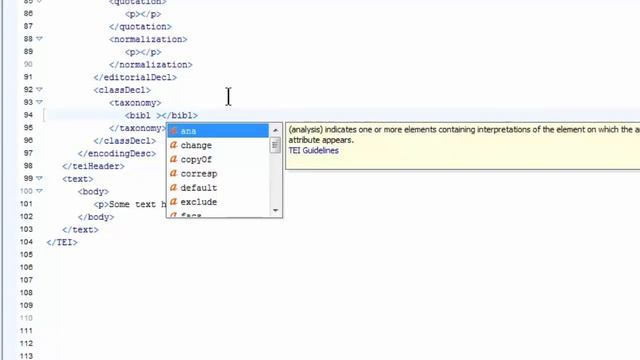Choose 'change' from the completion list
The height and width of the screenshot is (360, 640).
click(218, 145)
